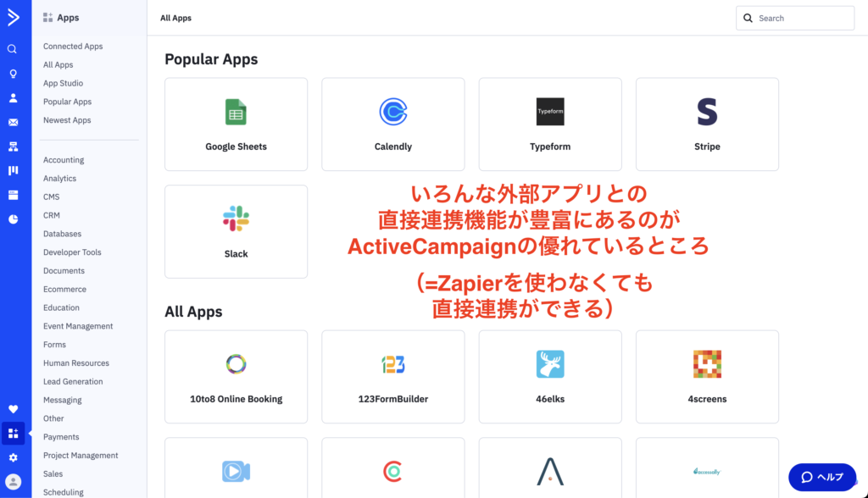Screen dimensions: 868x498
Task: Click the Search apps input field
Action: pyautogui.click(x=795, y=19)
